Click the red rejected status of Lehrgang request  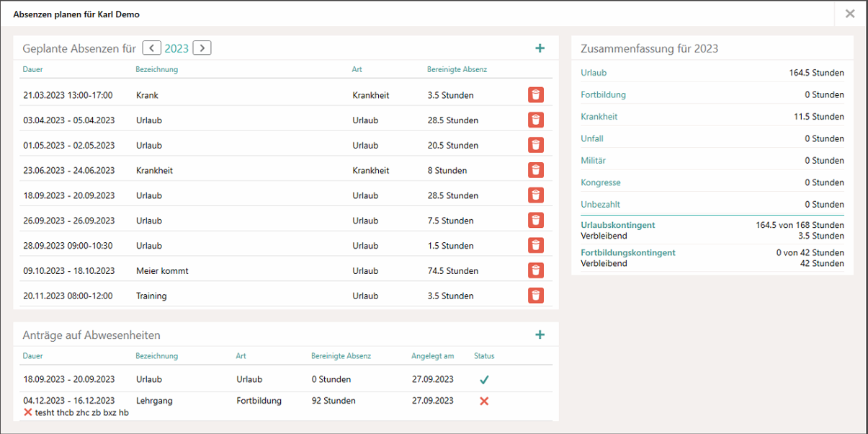483,401
